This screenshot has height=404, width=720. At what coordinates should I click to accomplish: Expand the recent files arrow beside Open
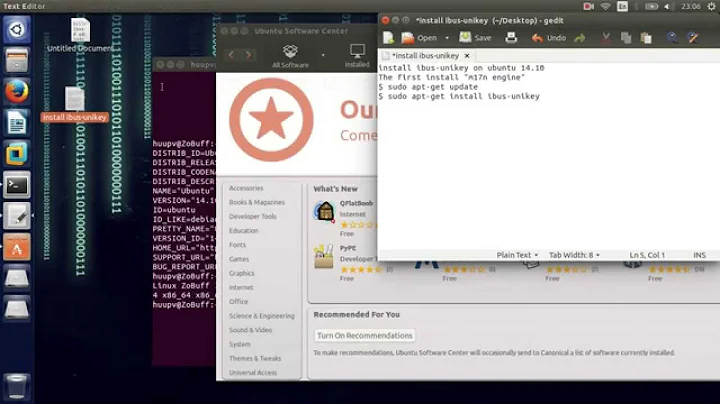[x=447, y=38]
